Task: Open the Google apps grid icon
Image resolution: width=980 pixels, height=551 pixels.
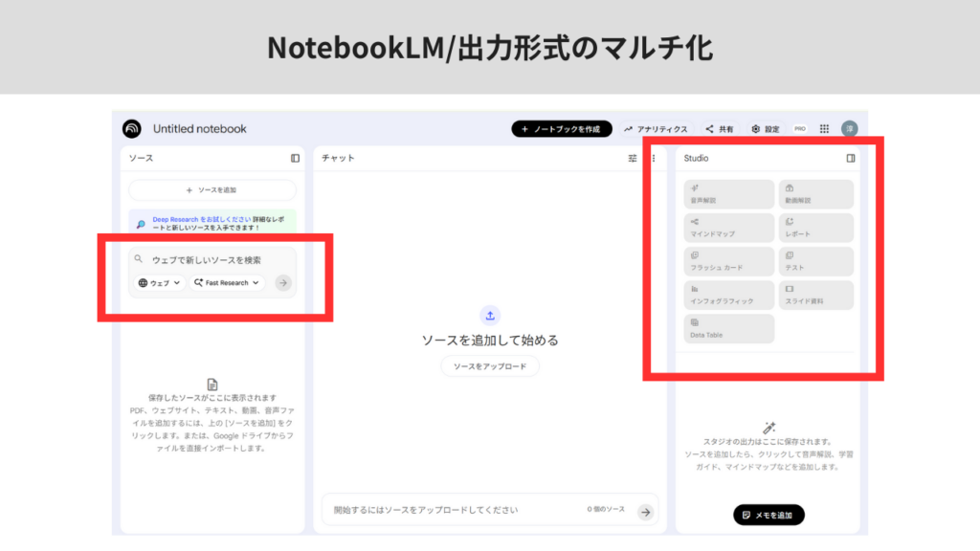Action: [x=824, y=129]
